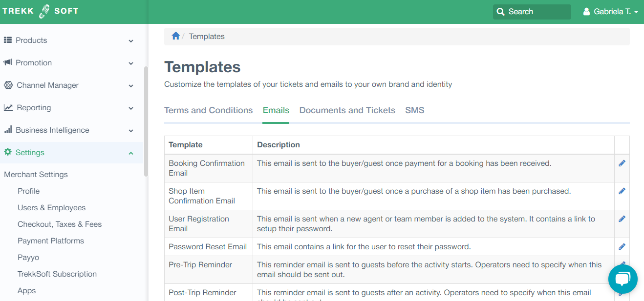Screen dimensions: 644x301
Task: Open the Documents and Tickets tab
Action: click(x=347, y=110)
